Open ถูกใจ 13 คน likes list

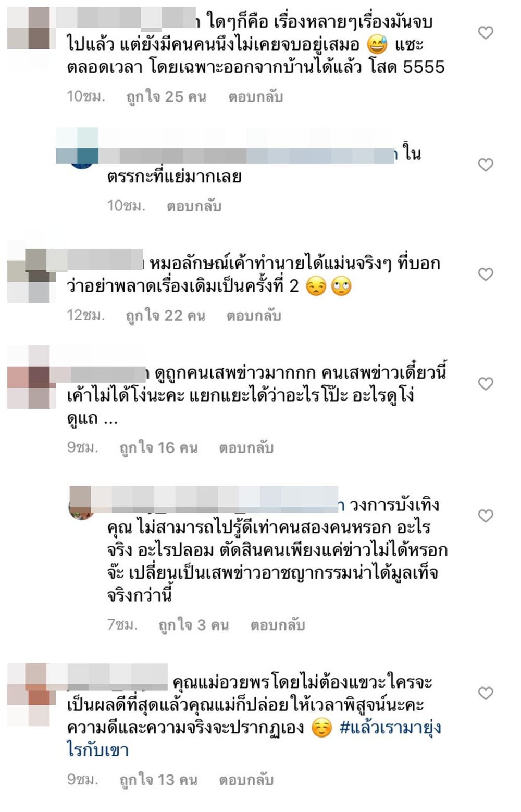click(x=158, y=780)
